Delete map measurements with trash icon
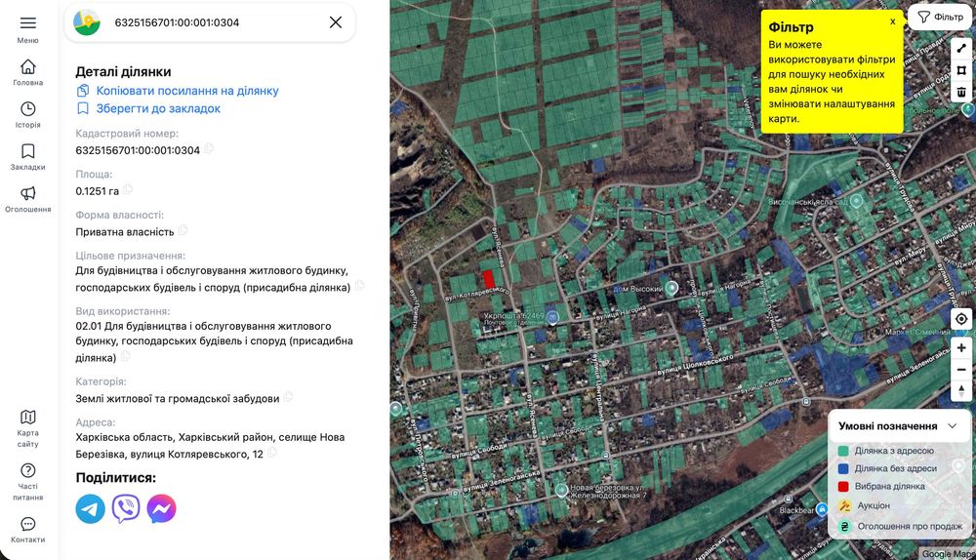 pyautogui.click(x=961, y=92)
